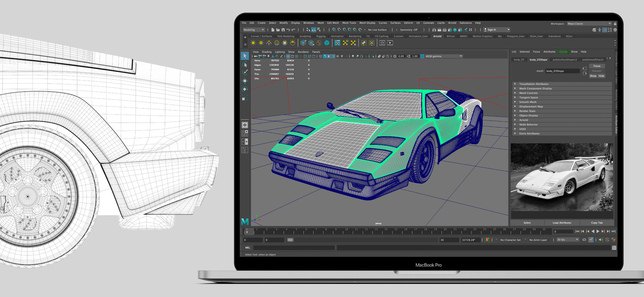The image size is (644, 297).
Task: Click the Undo arrow icon
Action: (288, 30)
